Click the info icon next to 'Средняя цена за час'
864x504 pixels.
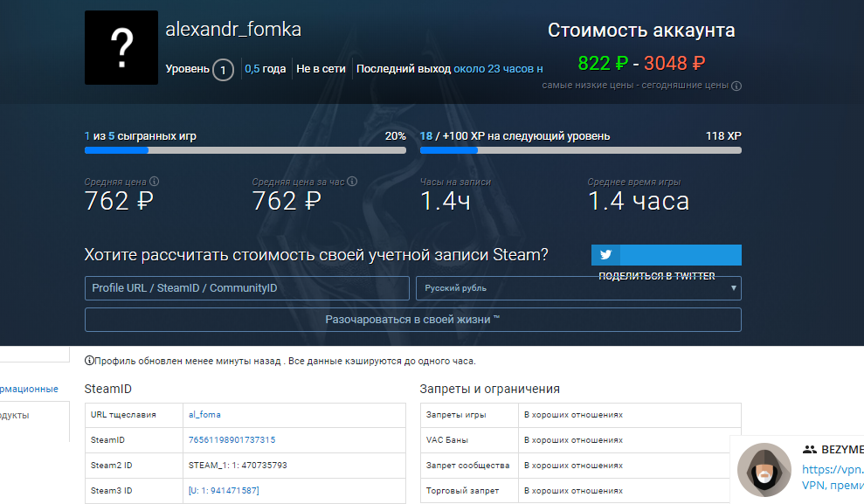[x=352, y=181]
